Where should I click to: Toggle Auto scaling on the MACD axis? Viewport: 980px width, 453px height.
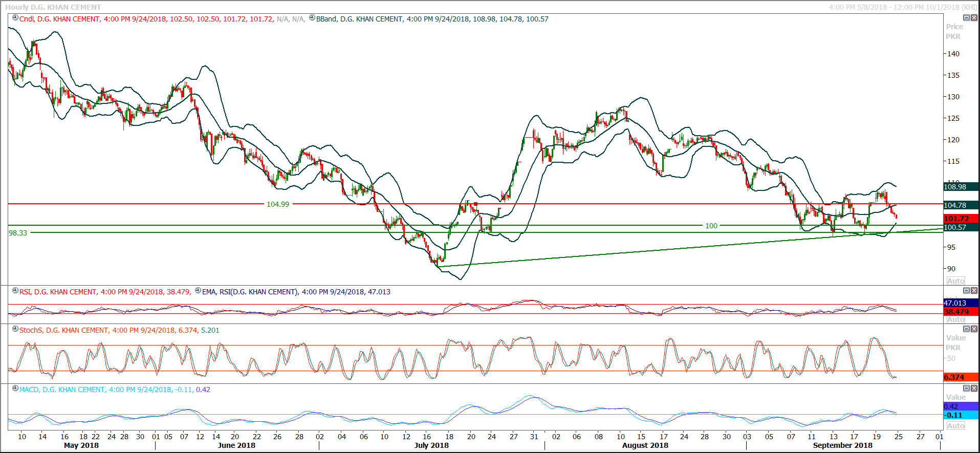tap(955, 426)
